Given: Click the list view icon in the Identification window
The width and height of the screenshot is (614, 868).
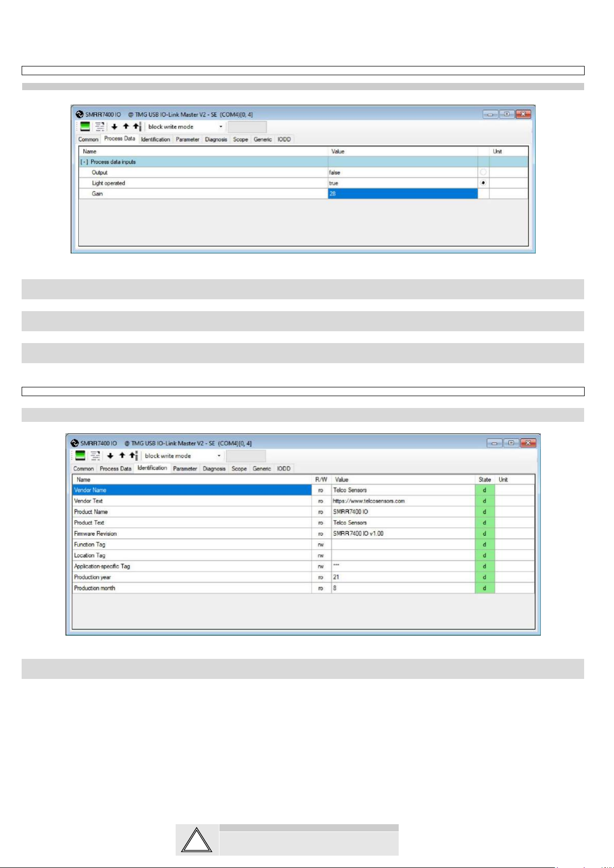Looking at the screenshot, I should pyautogui.click(x=95, y=456).
